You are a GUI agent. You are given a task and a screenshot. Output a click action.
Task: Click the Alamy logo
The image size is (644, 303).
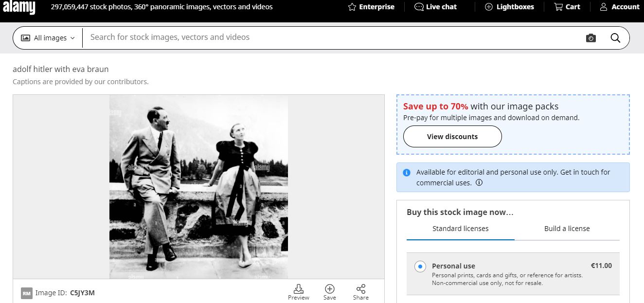[x=19, y=7]
